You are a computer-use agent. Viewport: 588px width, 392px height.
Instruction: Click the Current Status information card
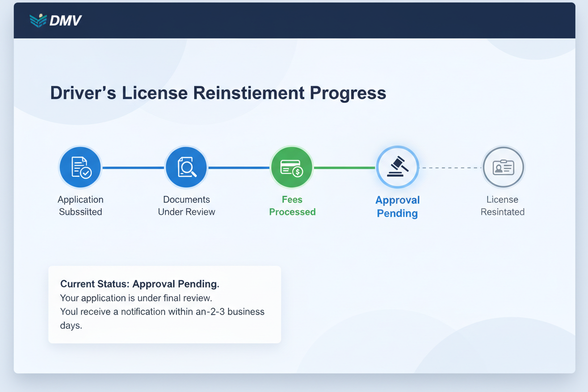(164, 304)
